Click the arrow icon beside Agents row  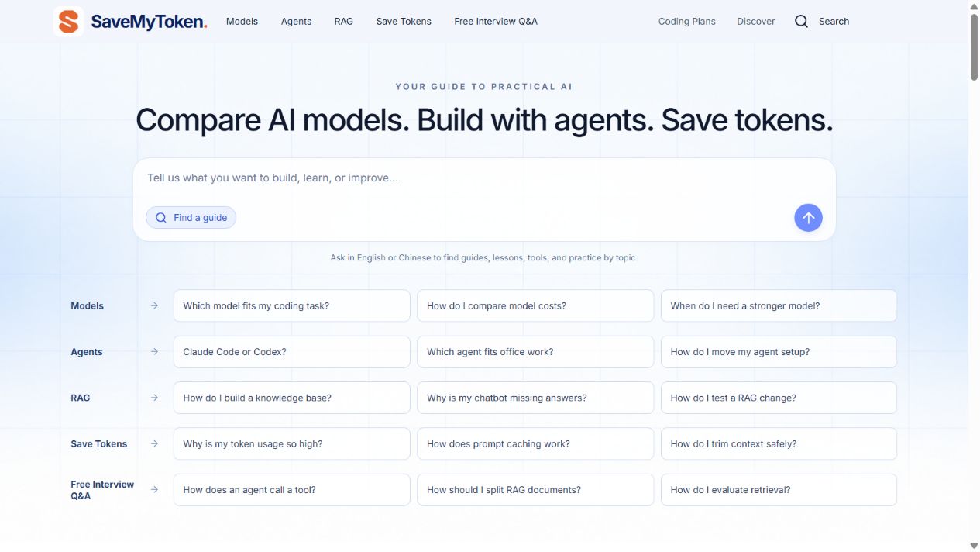(154, 352)
